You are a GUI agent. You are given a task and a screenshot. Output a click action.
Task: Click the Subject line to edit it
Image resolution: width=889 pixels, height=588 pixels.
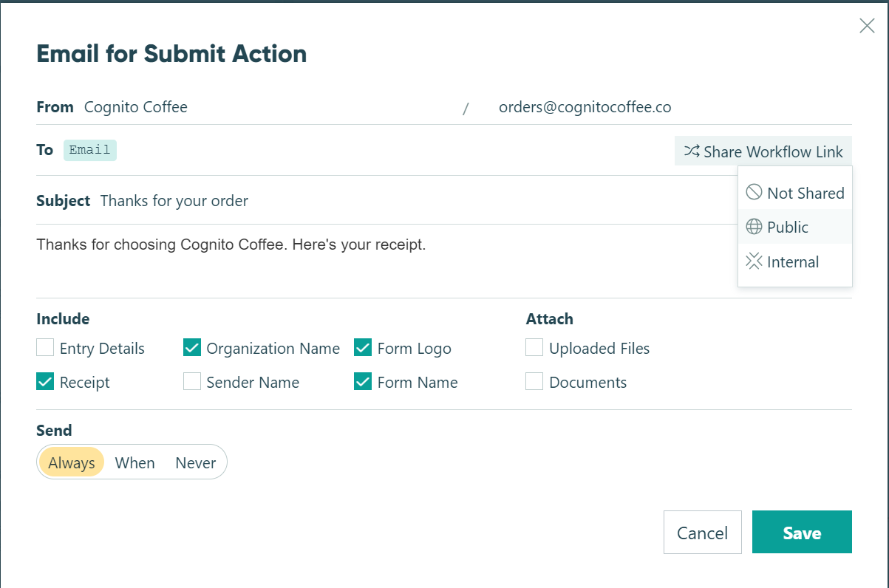pos(174,200)
